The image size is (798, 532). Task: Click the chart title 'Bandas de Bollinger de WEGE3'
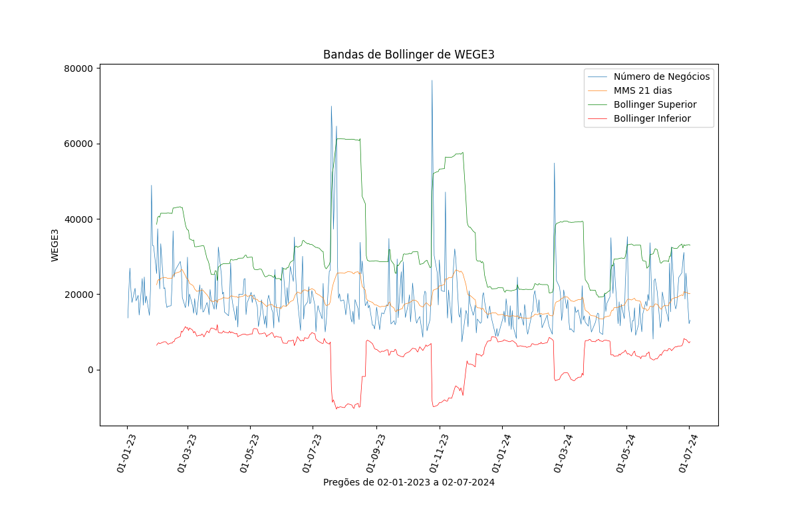pyautogui.click(x=408, y=55)
